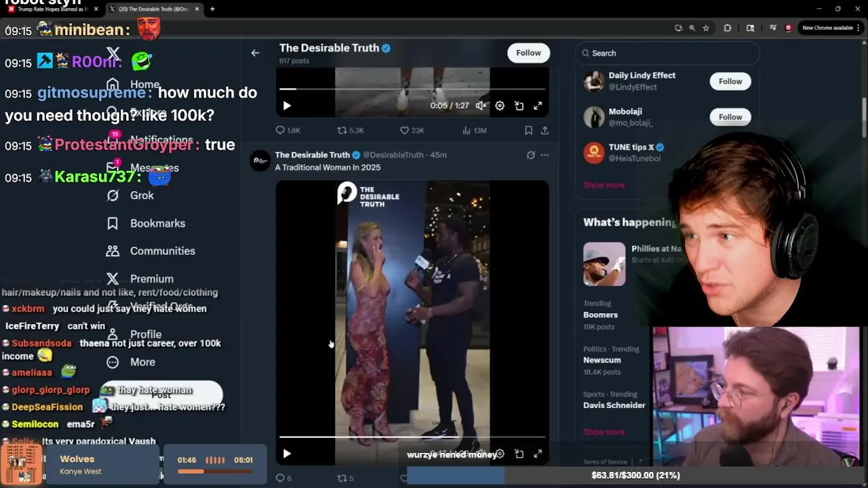Play the A Traditional Woman In 2025 video
This screenshot has height=488, width=868.
[x=287, y=453]
